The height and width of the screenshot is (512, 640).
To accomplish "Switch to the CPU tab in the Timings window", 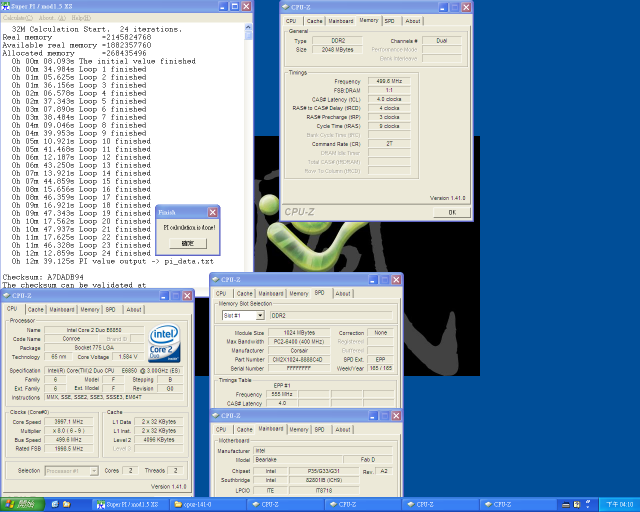I will 291,21.
